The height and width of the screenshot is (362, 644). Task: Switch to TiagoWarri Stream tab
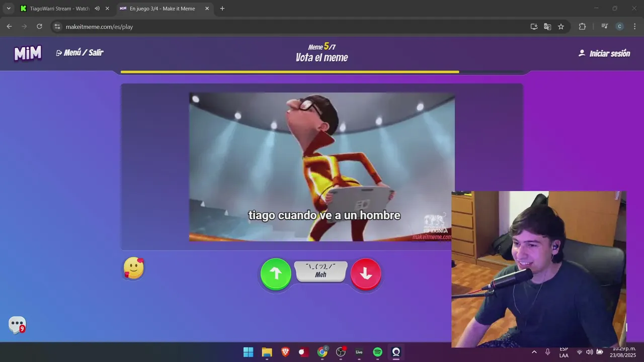(x=59, y=9)
